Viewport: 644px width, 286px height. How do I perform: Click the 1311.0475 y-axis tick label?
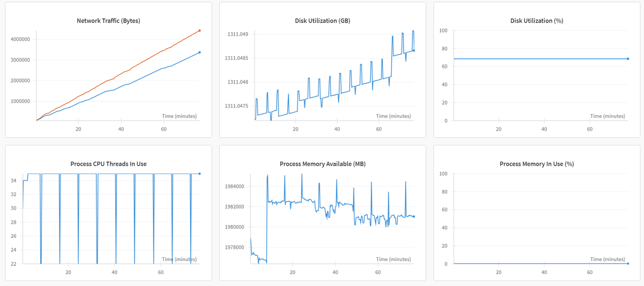click(235, 106)
